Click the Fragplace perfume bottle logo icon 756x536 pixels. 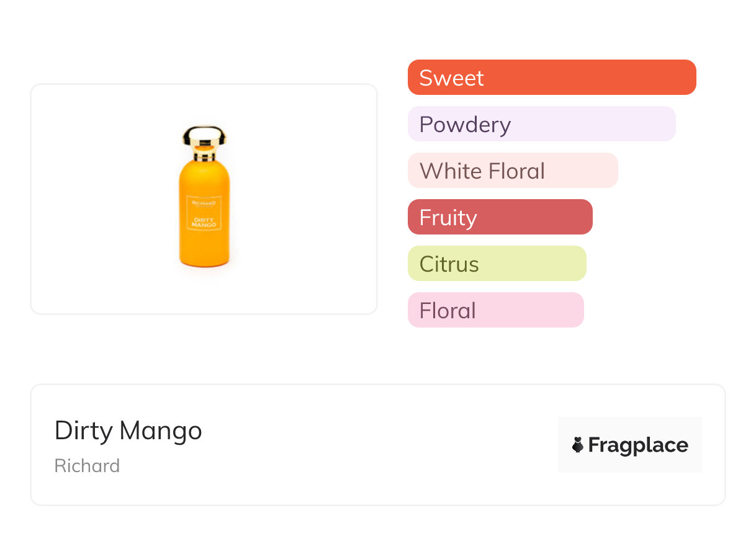pyautogui.click(x=578, y=445)
